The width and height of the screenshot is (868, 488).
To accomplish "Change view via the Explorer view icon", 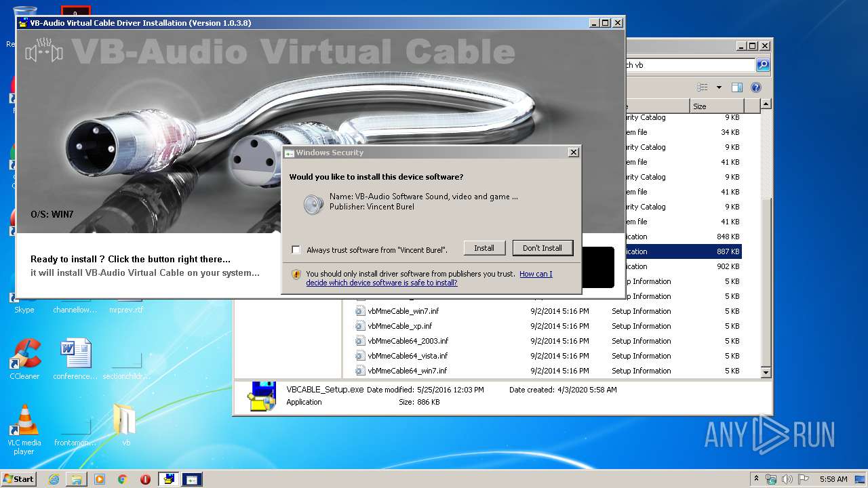I will click(703, 87).
